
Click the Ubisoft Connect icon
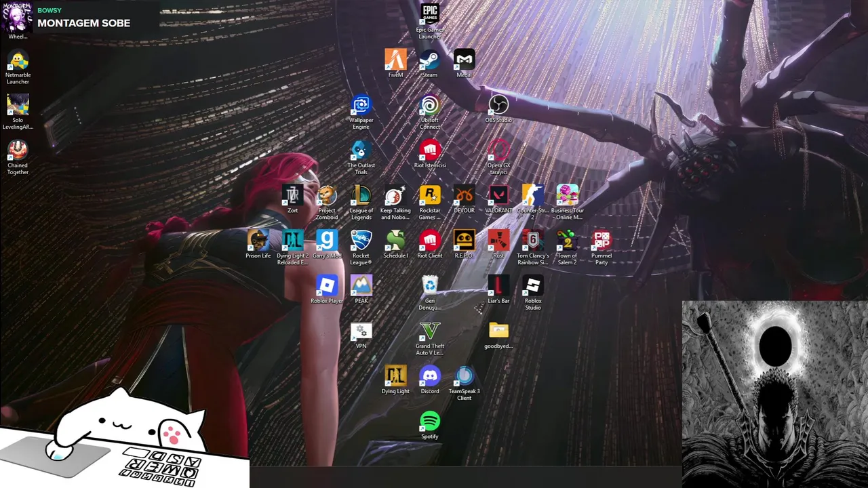[430, 105]
